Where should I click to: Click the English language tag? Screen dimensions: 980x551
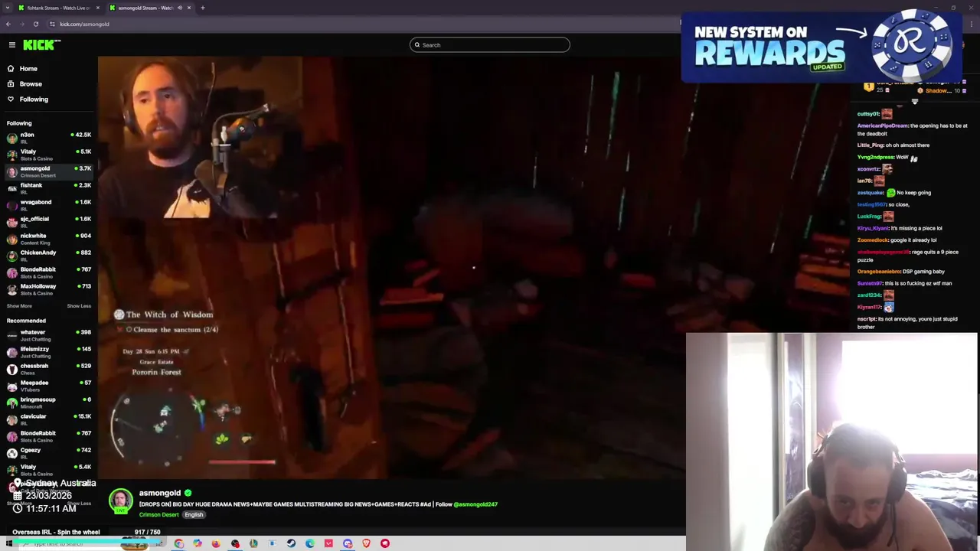click(x=194, y=515)
